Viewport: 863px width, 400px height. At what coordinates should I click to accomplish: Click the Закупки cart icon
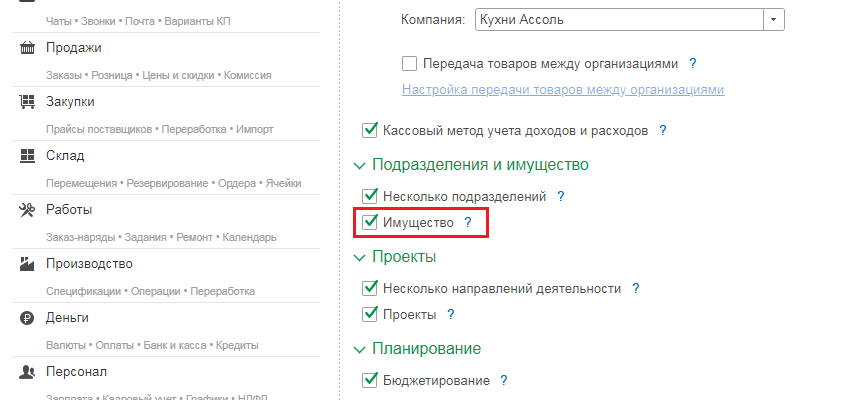point(27,102)
